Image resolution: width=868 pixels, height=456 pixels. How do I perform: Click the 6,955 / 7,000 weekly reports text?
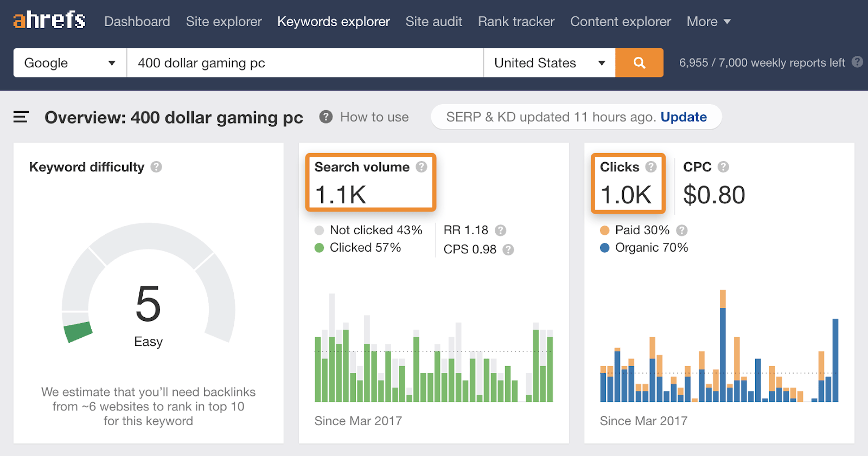point(762,63)
